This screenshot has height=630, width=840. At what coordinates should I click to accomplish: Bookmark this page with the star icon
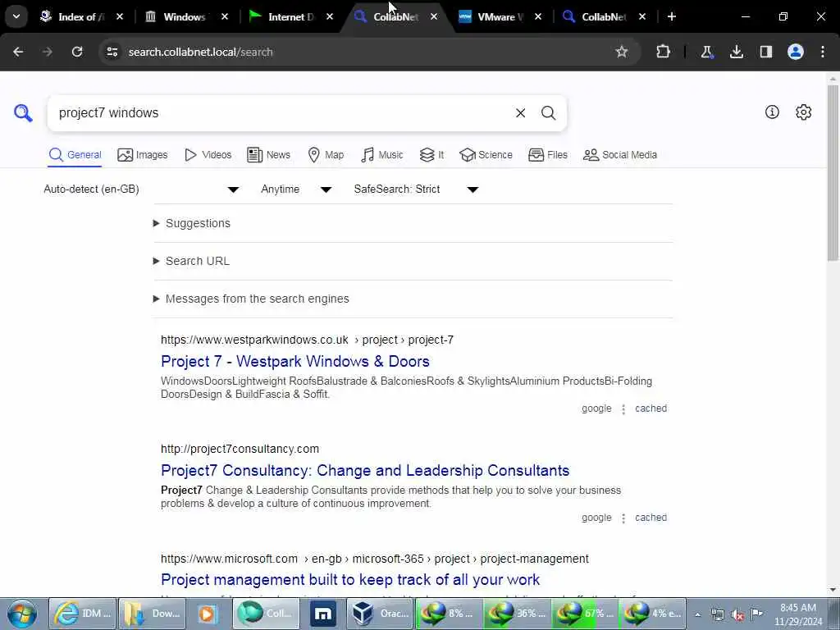622,52
